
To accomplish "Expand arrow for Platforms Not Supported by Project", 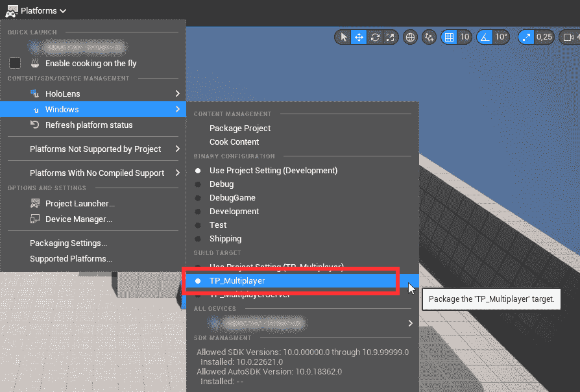I will 178,149.
